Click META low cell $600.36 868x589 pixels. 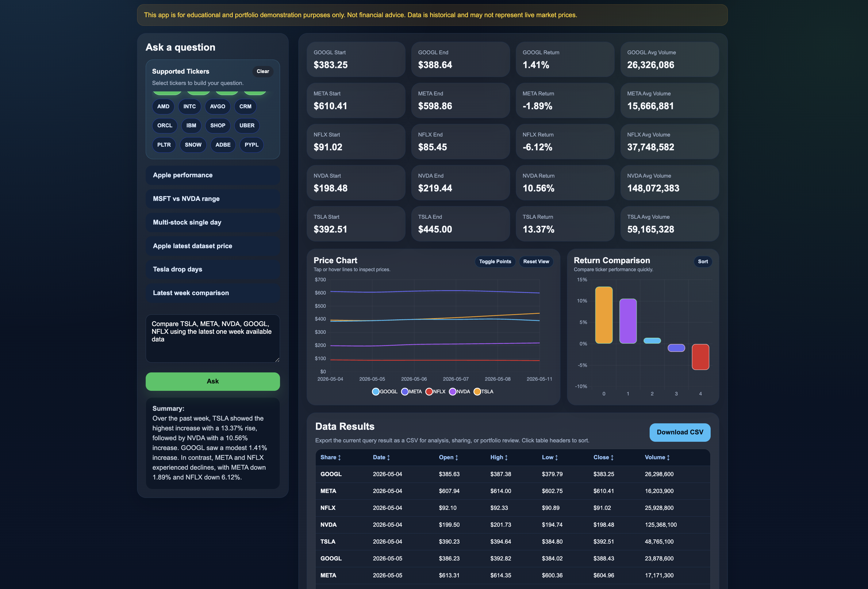point(552,575)
